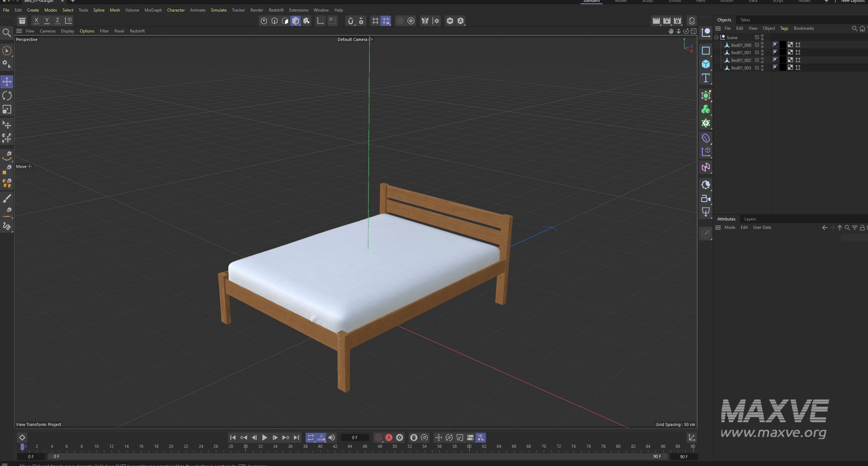Screen dimensions: 868x466
Task: Select the Rotate tool
Action: click(7, 95)
